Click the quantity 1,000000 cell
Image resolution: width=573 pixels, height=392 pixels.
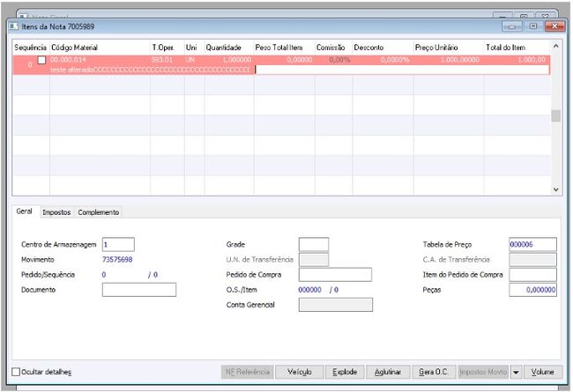coord(237,60)
